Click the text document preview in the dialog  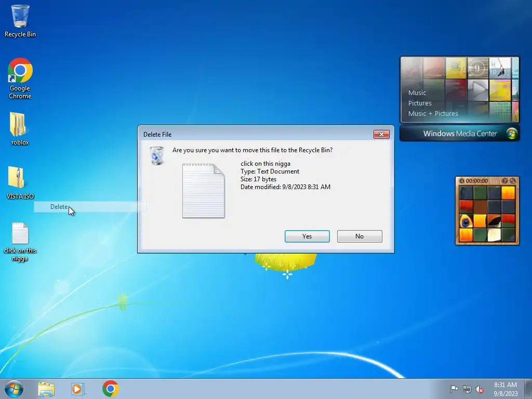[x=204, y=191]
